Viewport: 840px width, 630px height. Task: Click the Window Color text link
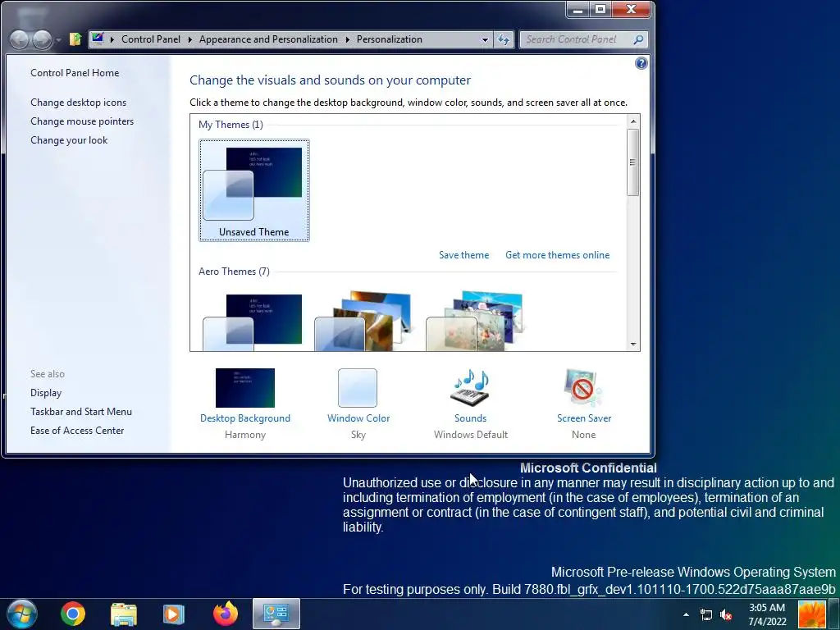tap(358, 418)
